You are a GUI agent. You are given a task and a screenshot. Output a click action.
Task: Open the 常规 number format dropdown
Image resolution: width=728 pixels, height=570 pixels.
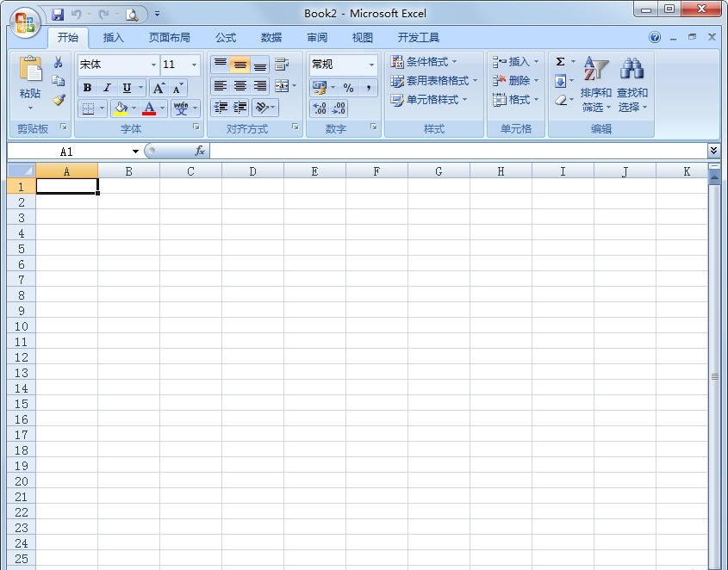click(x=371, y=65)
